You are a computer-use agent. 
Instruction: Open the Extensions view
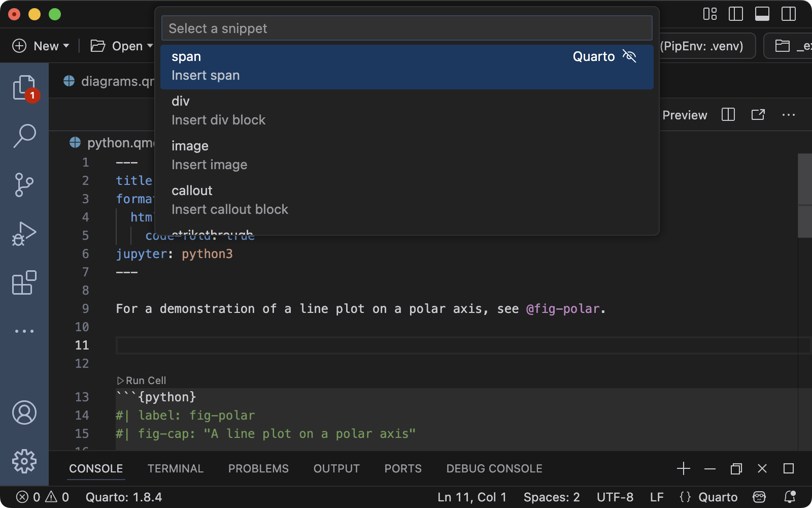pyautogui.click(x=24, y=283)
